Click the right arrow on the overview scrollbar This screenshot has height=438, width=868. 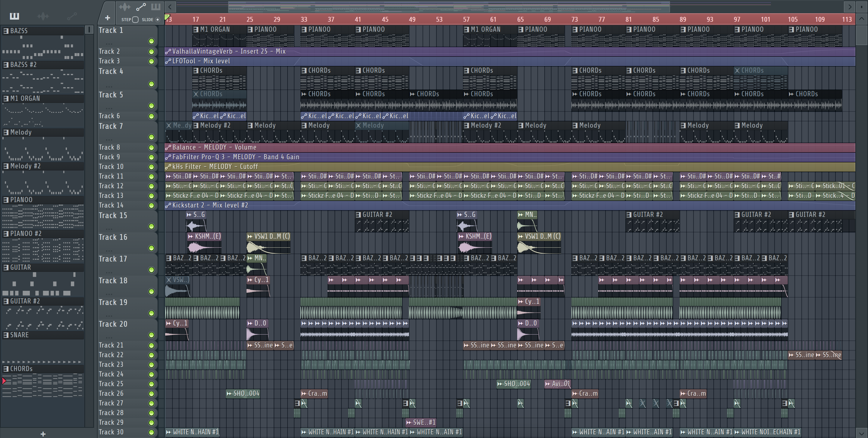[850, 6]
